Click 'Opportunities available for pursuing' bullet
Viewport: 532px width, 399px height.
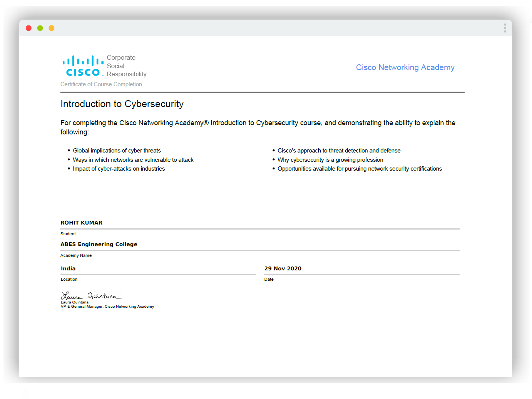pos(360,169)
